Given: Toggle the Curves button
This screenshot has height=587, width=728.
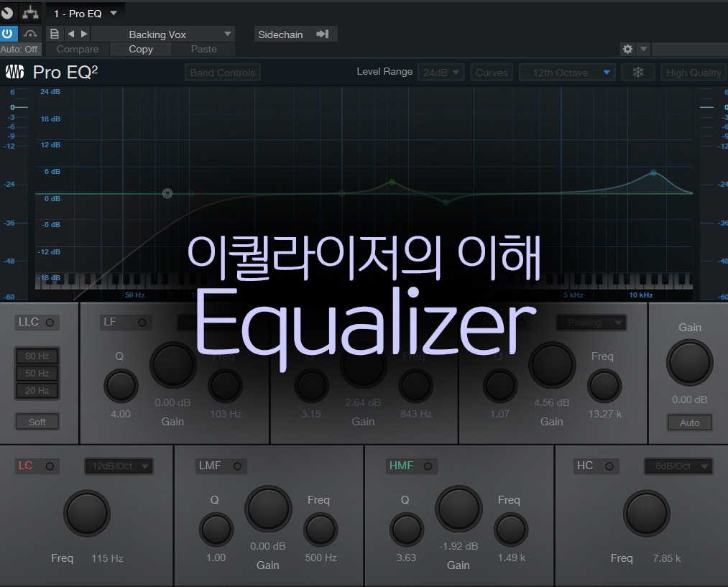Looking at the screenshot, I should coord(492,73).
